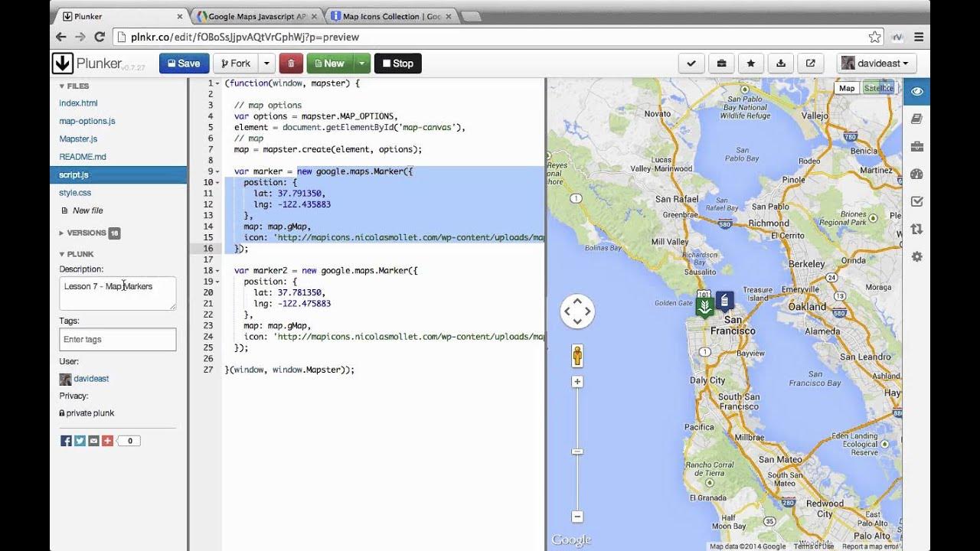Open the davideast user dropdown
This screenshot has width=980, height=551.
(877, 64)
